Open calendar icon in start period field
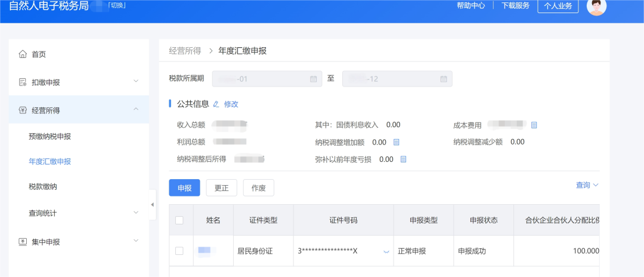Viewport: 644px width, 277px height. click(x=313, y=79)
